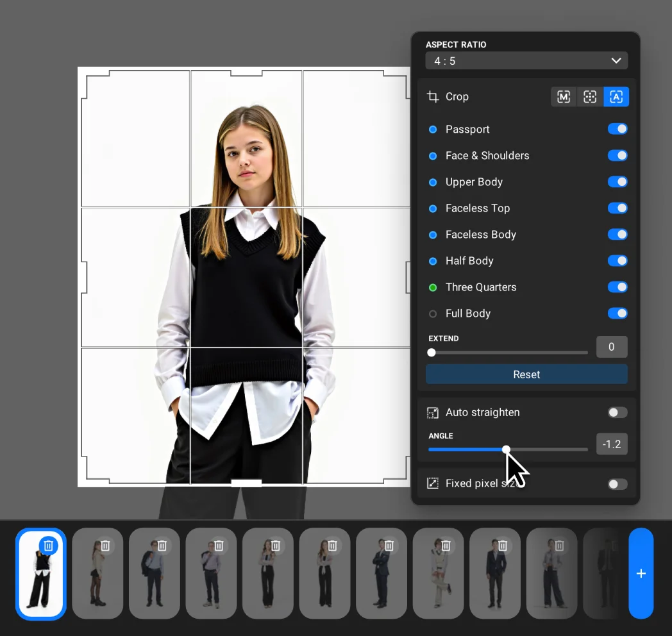
Task: Select the auto crop mode icon
Action: tap(616, 97)
